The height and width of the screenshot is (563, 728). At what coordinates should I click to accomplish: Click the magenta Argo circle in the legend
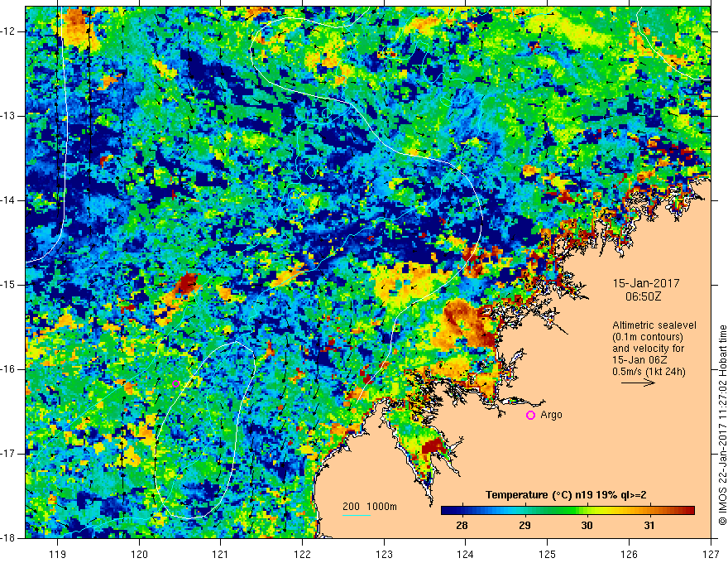530,415
